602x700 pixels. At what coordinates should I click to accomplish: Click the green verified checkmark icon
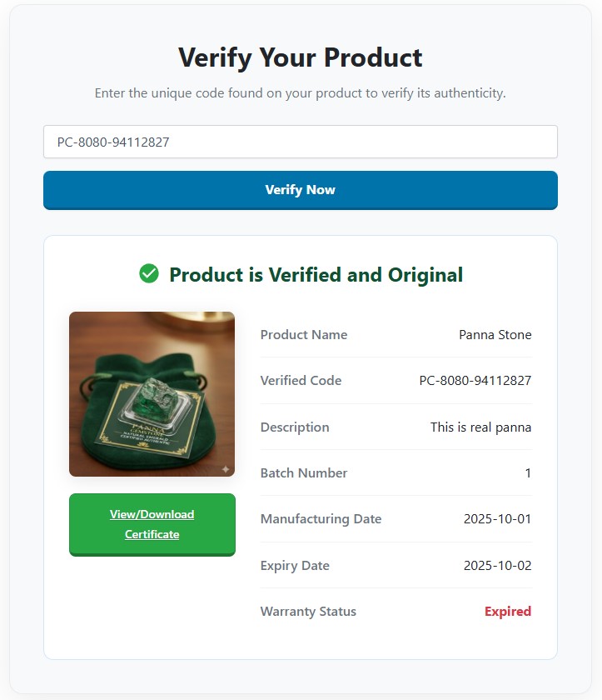tap(149, 273)
